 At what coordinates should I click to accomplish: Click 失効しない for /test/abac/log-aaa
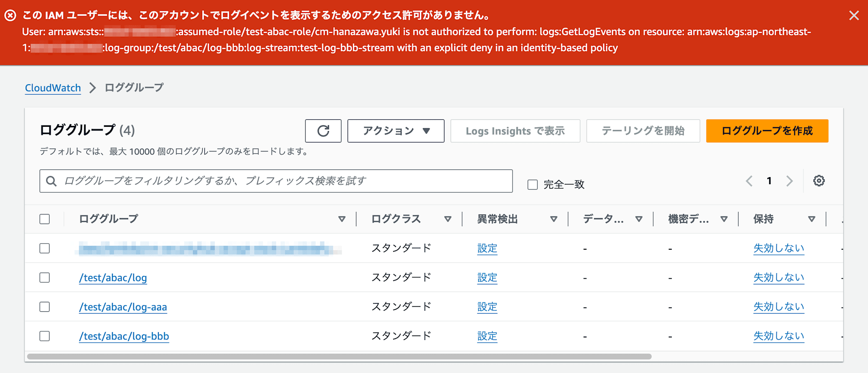pos(779,307)
